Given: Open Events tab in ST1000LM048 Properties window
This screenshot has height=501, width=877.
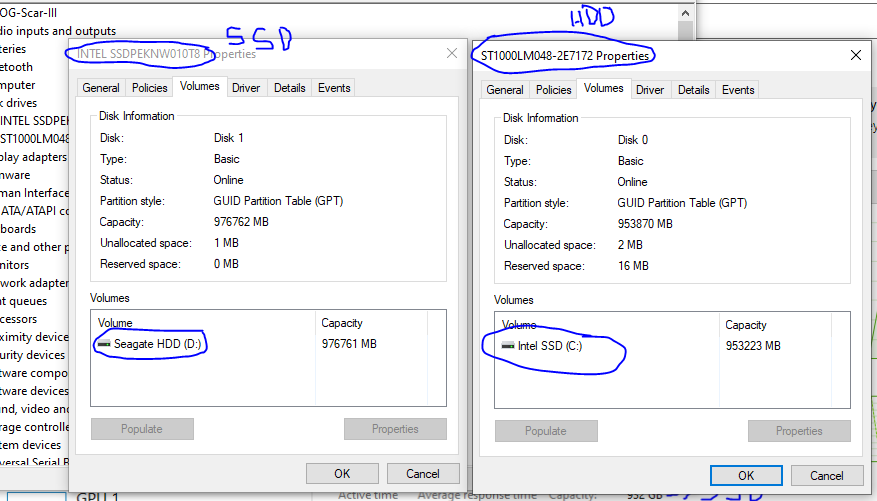Looking at the screenshot, I should pyautogui.click(x=738, y=89).
